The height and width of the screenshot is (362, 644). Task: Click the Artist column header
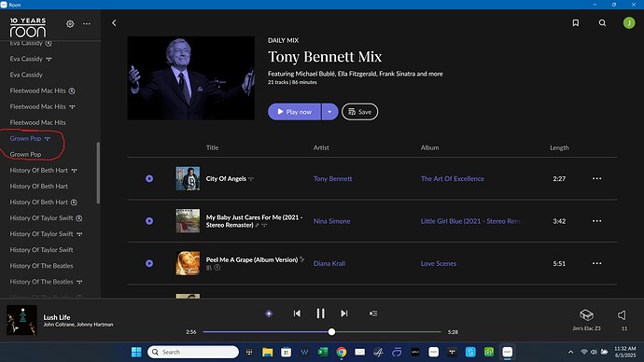tap(321, 147)
